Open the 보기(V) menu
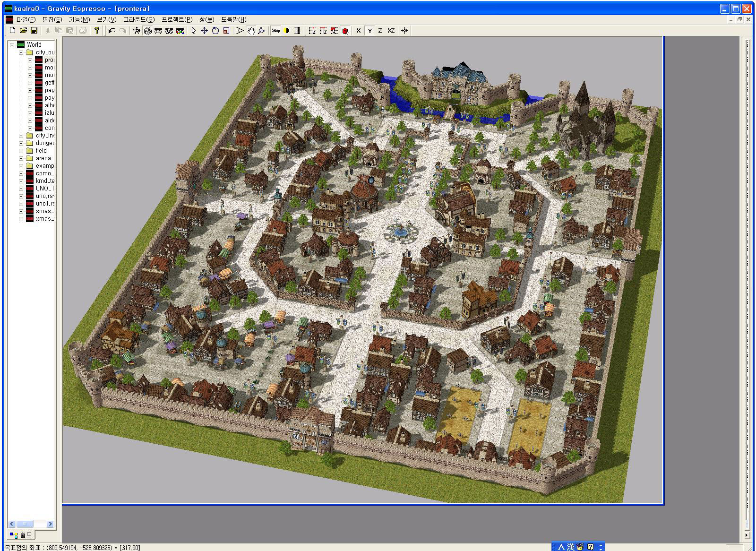 tap(106, 19)
